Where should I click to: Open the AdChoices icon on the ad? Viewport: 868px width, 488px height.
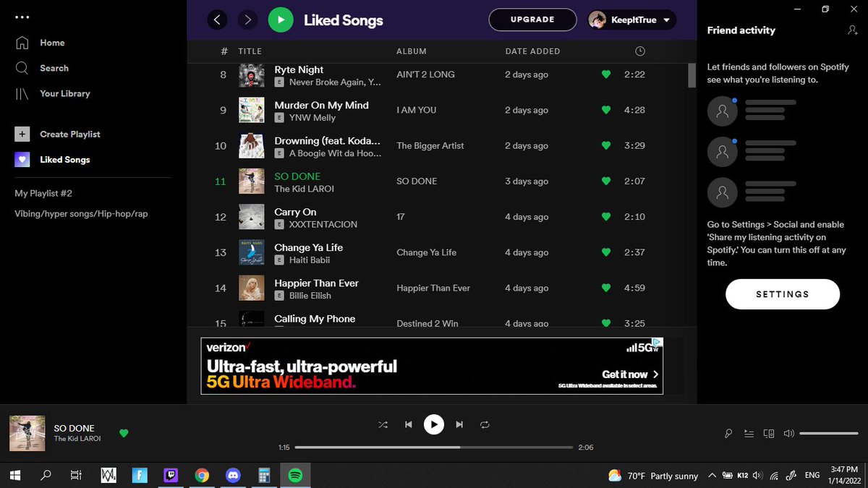click(656, 342)
